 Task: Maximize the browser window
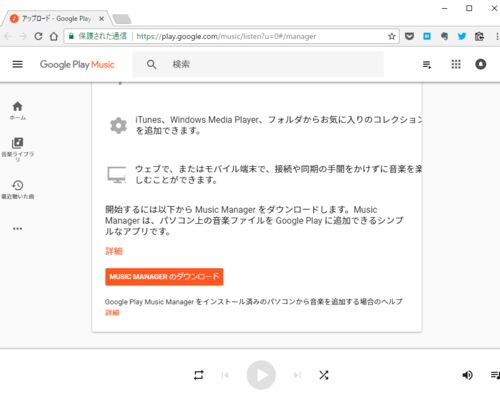469,8
